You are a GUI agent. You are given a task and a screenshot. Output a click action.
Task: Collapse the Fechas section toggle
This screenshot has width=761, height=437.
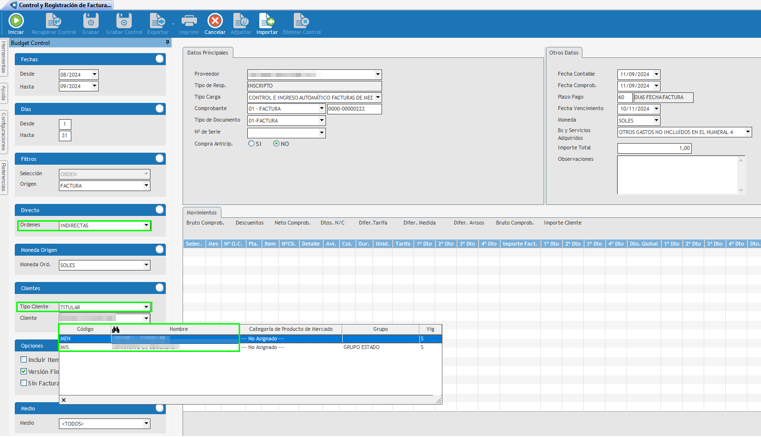click(x=159, y=59)
